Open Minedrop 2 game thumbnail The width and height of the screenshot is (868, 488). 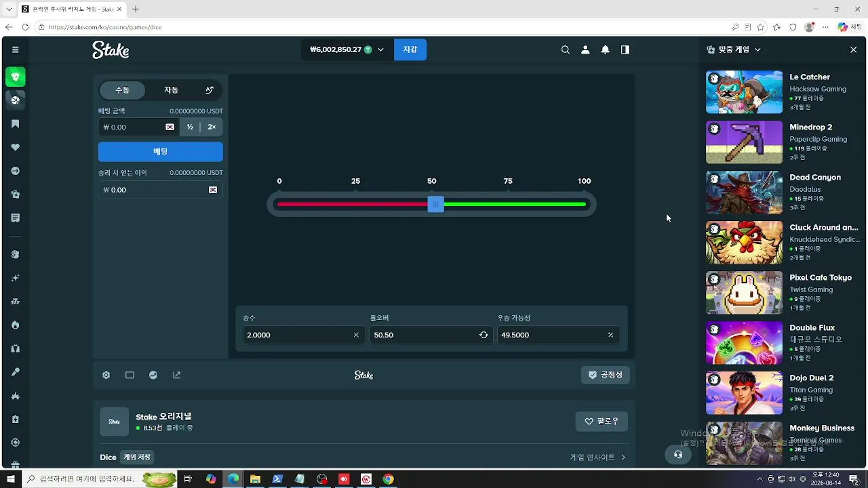tap(744, 142)
